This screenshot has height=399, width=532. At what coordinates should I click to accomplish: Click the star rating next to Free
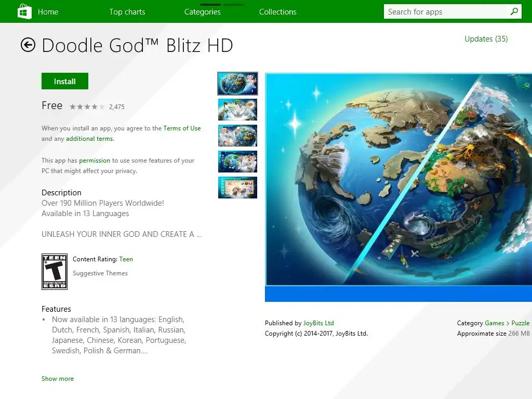87,107
